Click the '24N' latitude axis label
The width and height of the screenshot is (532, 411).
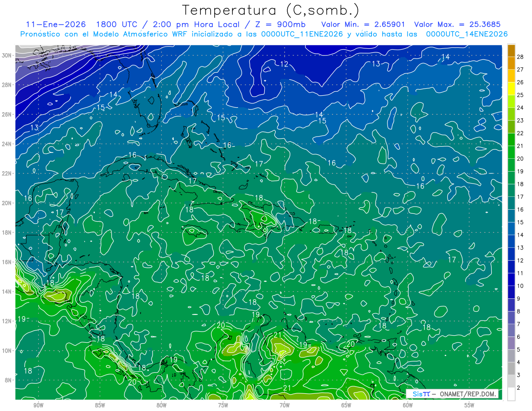(x=7, y=144)
